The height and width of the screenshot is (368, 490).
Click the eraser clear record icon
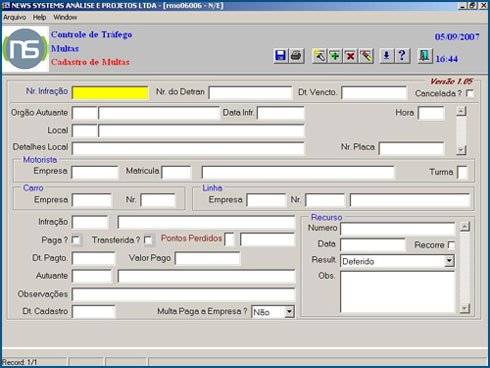coord(366,56)
